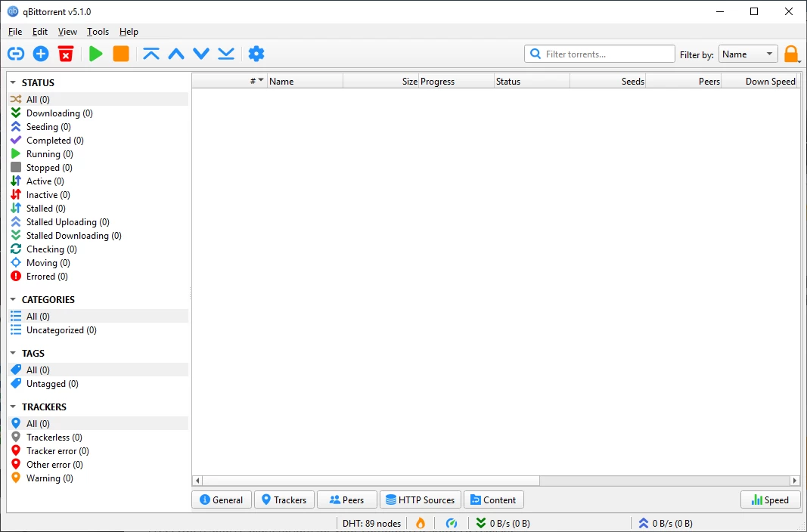807x532 pixels.
Task: Toggle alternative speed limits in status bar
Action: (x=452, y=523)
